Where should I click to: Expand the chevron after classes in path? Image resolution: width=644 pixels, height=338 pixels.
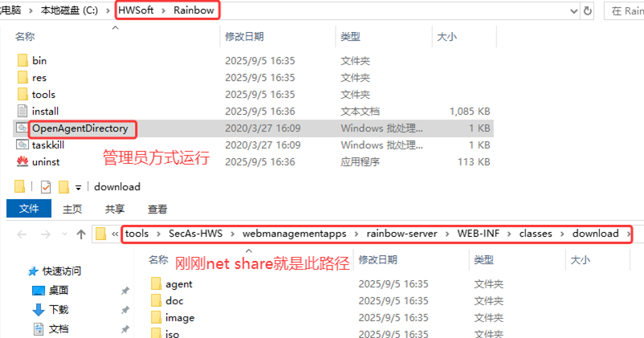[562, 234]
